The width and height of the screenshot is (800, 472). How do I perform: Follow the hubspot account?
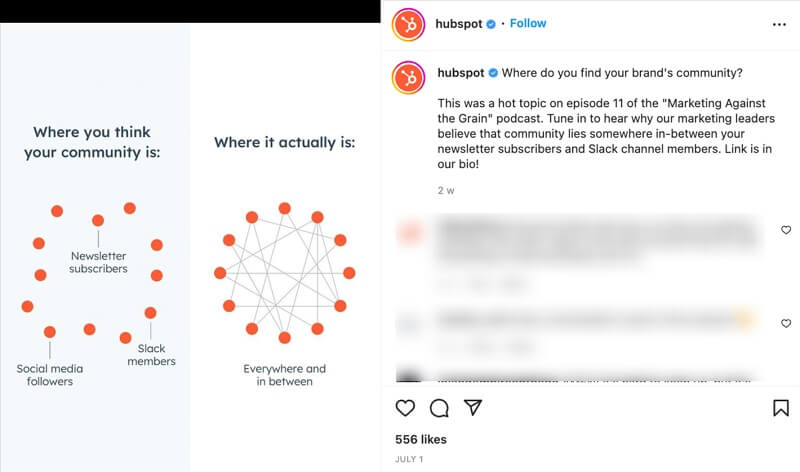(528, 23)
